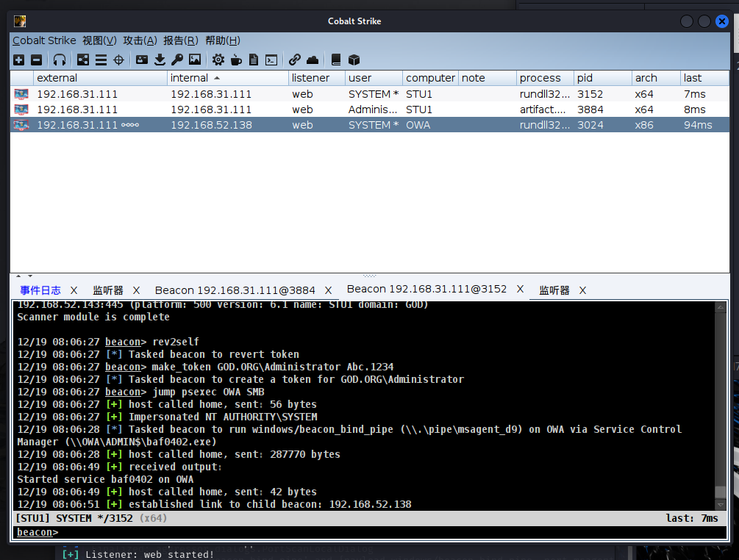Image resolution: width=739 pixels, height=560 pixels.
Task: Open the 报告(R) menu
Action: [x=181, y=40]
